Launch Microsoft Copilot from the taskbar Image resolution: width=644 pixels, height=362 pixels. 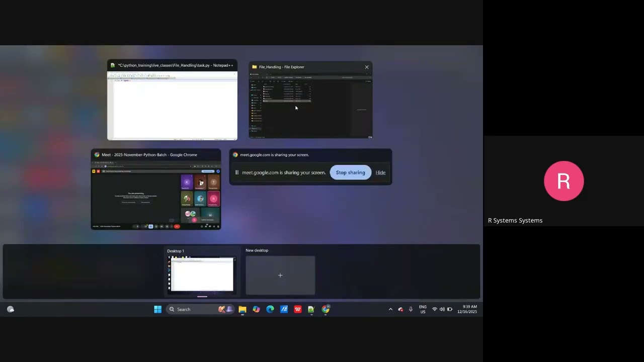coord(256,309)
